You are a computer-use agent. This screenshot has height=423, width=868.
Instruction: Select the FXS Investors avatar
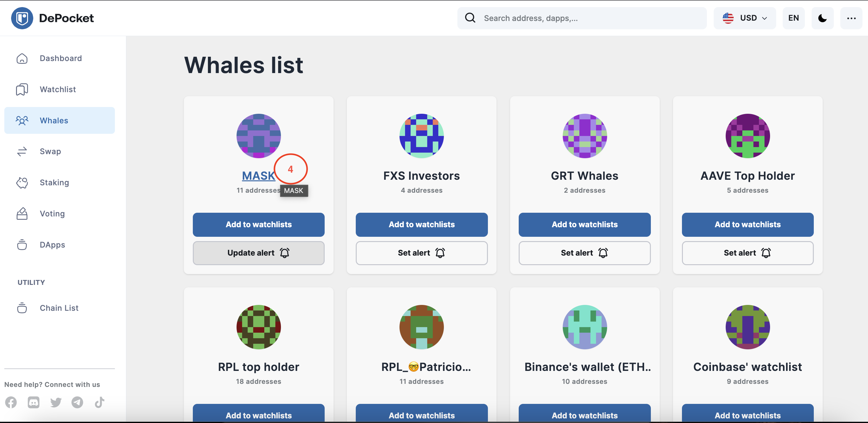[422, 136]
